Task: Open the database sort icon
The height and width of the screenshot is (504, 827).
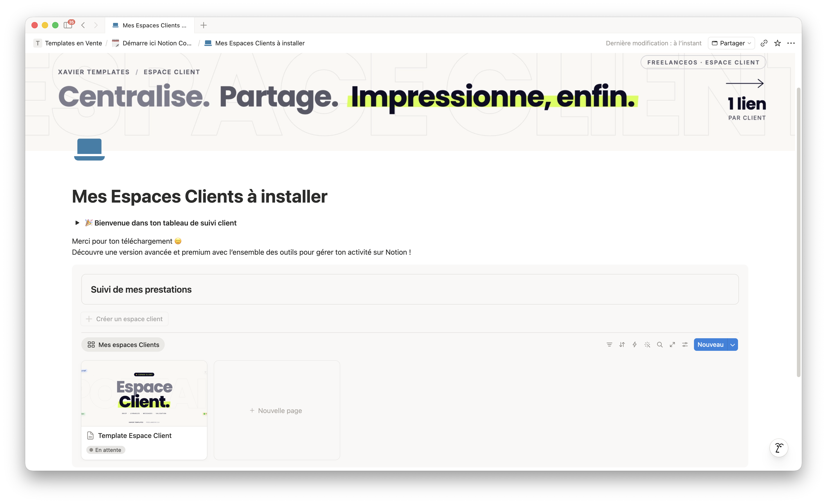Action: 622,345
